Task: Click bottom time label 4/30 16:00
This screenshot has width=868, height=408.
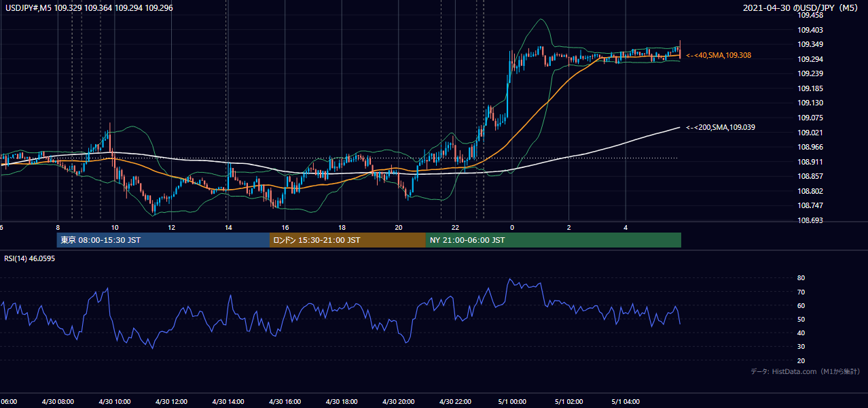Action: 285,402
